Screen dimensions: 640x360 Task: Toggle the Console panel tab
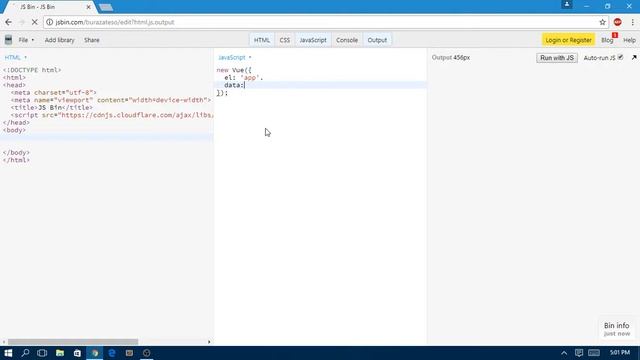coord(347,40)
